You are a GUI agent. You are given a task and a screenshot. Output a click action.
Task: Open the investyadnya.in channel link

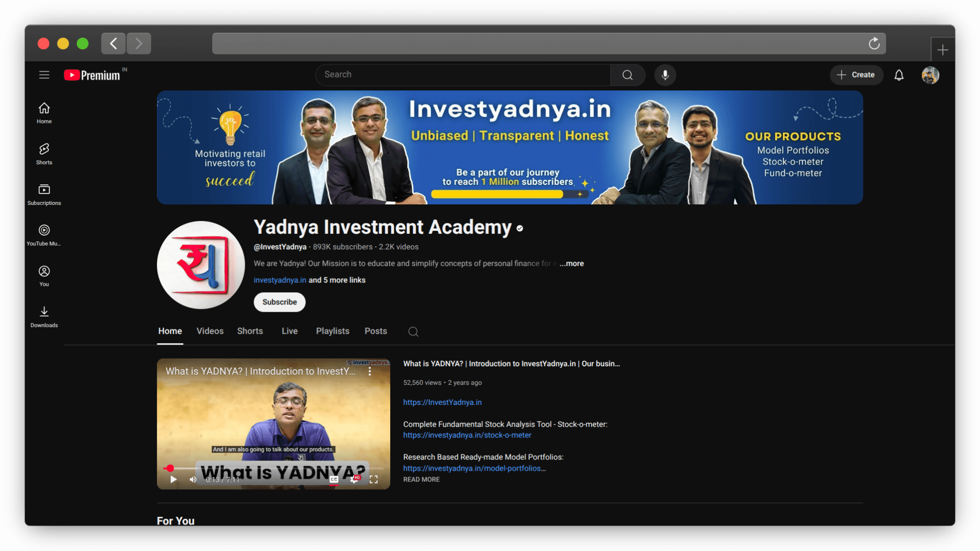click(x=280, y=280)
